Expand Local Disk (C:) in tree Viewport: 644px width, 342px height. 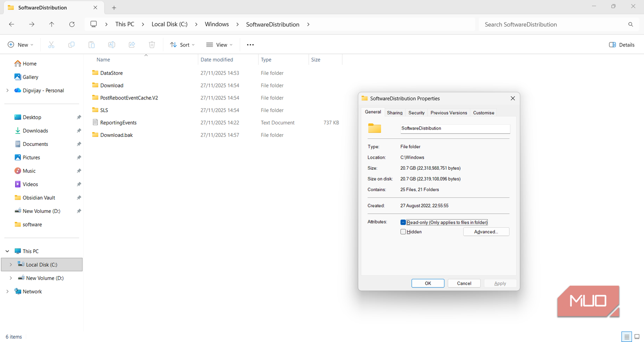pos(11,264)
